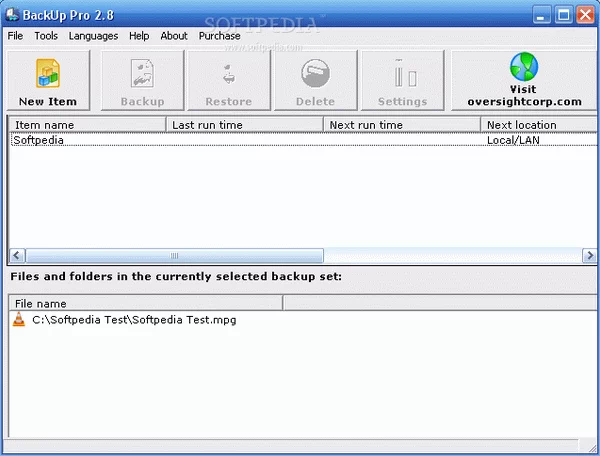The image size is (600, 456).
Task: Open the Purchase menu
Action: point(219,36)
